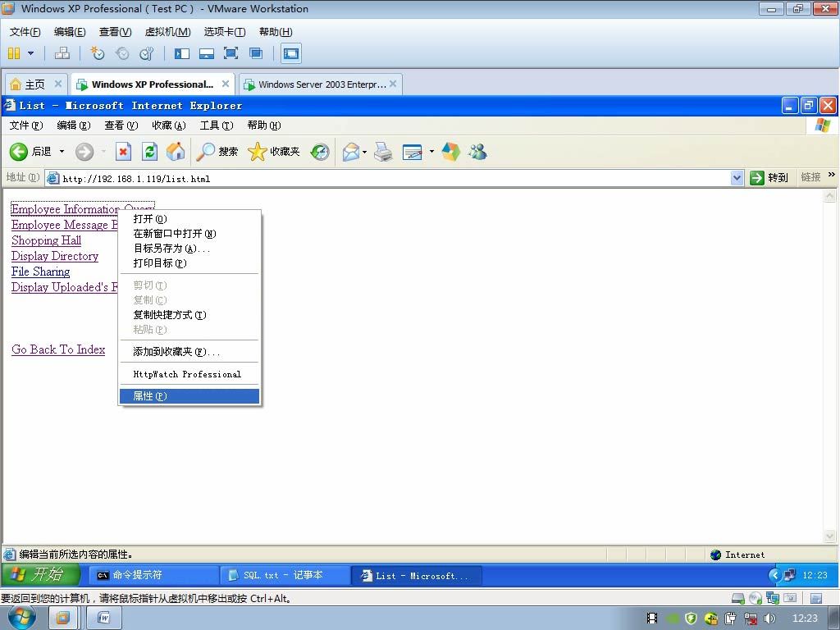Click the host volume speaker tray icon
This screenshot has width=840, height=630.
769,619
